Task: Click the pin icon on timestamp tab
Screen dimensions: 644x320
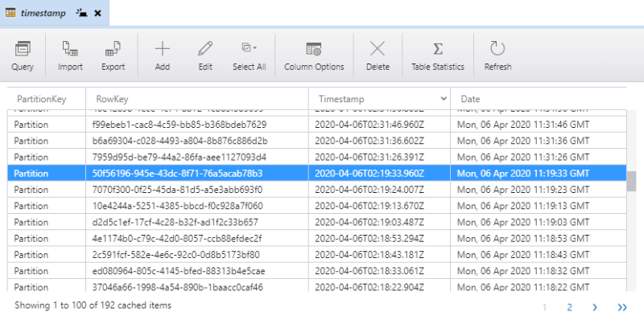Action: coord(82,13)
